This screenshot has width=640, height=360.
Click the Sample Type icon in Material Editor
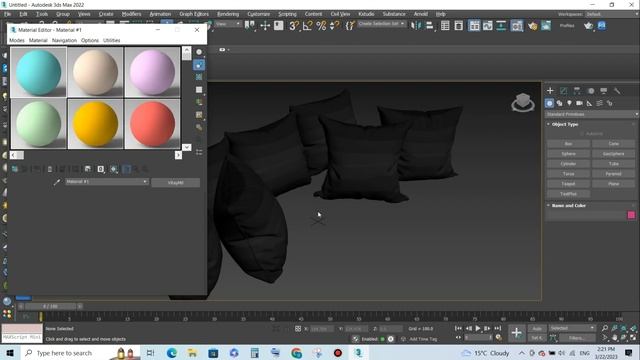tap(199, 52)
